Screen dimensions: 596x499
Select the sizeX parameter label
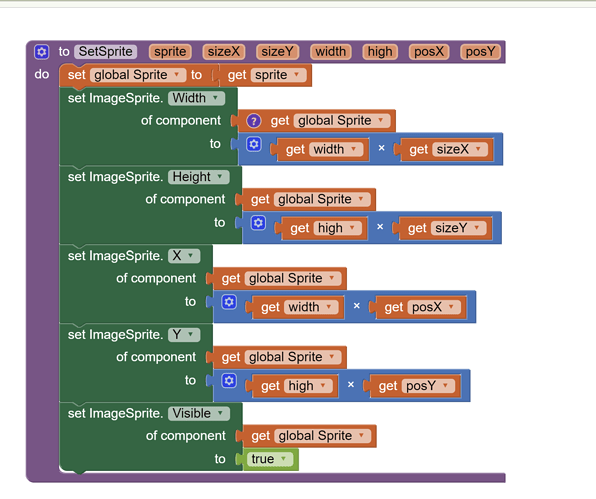[x=224, y=52]
